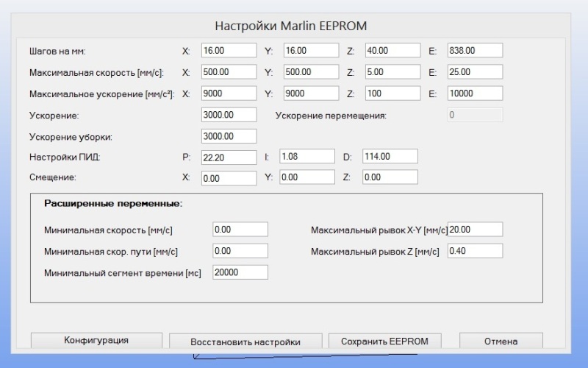Click the Ускорение перемещения label
This screenshot has width=588, height=368.
[331, 116]
